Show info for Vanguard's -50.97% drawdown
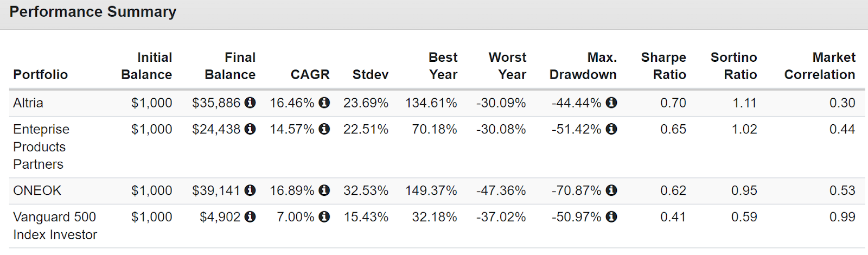Screen dimensions: 868x255 [611, 217]
